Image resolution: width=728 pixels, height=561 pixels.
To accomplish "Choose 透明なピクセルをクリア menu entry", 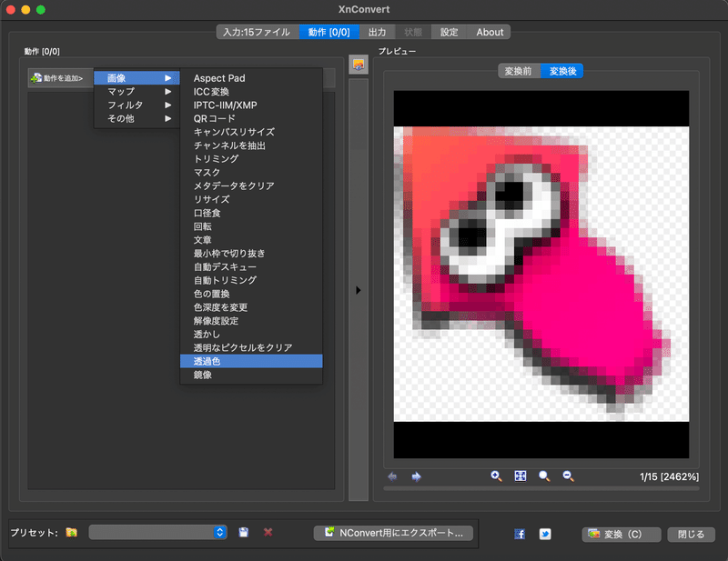I will click(251, 347).
